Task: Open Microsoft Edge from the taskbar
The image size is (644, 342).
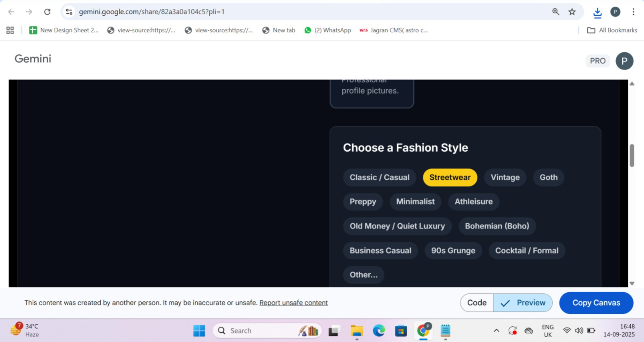Action: (379, 331)
